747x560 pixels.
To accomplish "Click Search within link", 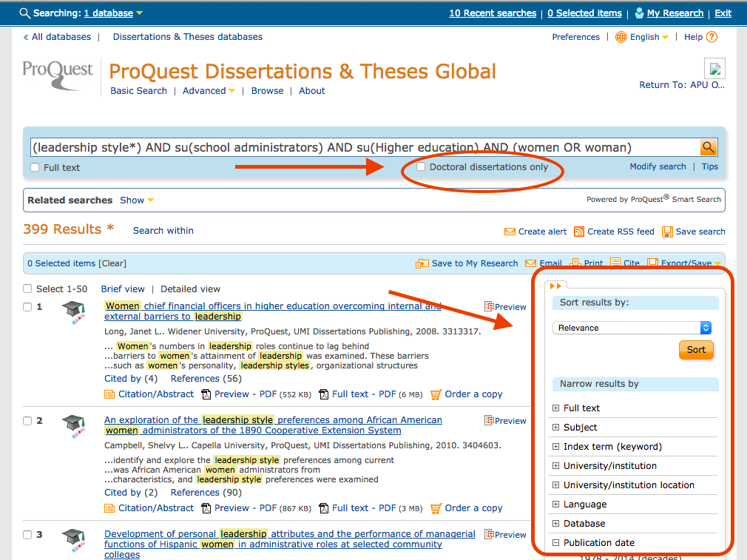I will [x=163, y=230].
